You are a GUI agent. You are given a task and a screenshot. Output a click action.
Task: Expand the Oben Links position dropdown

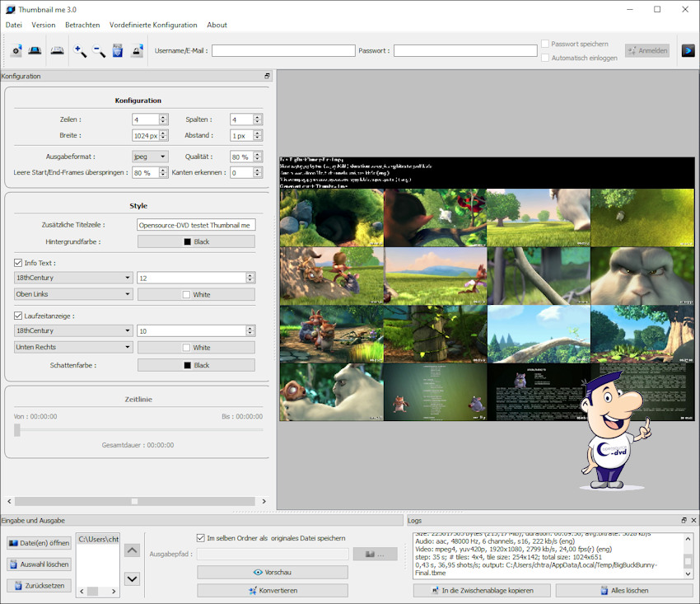click(73, 294)
